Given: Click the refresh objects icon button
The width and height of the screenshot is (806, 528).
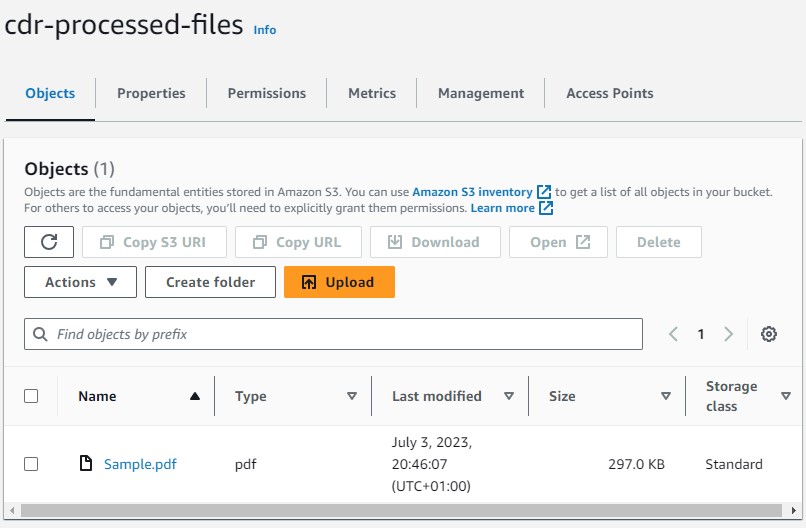Looking at the screenshot, I should [x=48, y=242].
